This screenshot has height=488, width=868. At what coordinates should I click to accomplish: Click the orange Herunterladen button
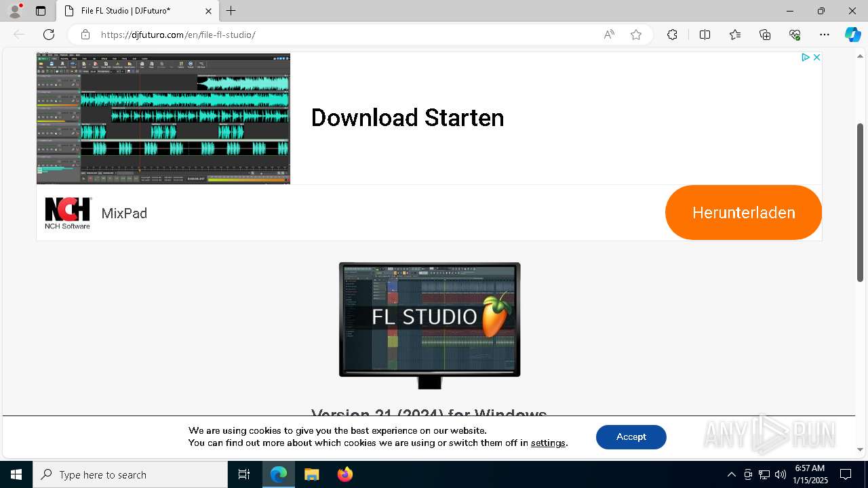743,212
